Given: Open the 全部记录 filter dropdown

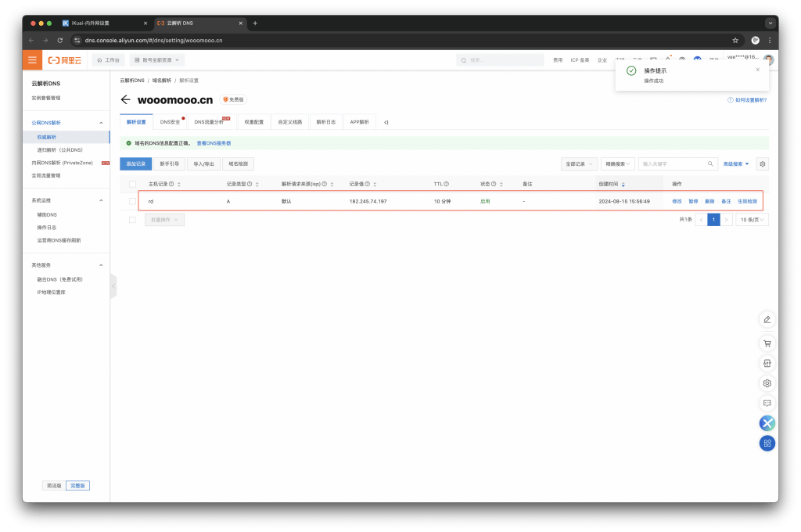Looking at the screenshot, I should (579, 164).
